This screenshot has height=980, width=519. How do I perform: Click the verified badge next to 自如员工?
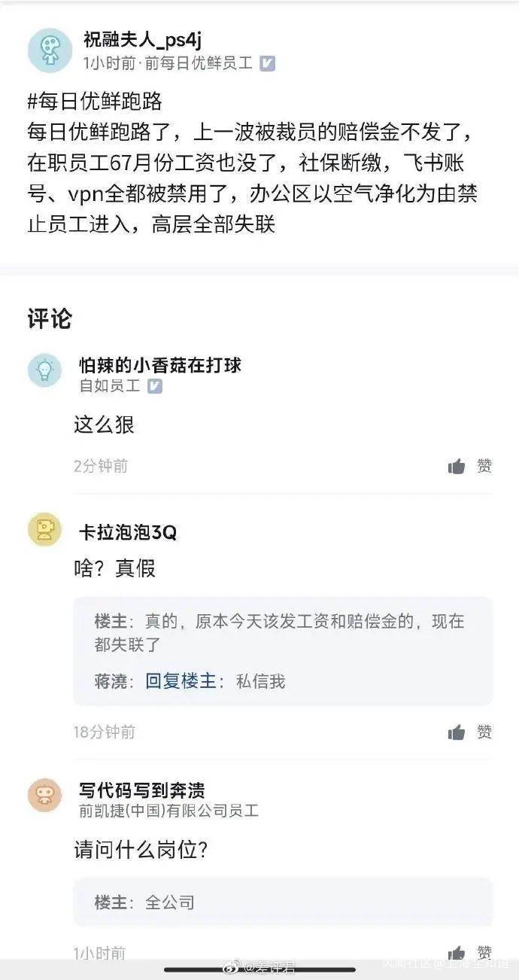154,386
